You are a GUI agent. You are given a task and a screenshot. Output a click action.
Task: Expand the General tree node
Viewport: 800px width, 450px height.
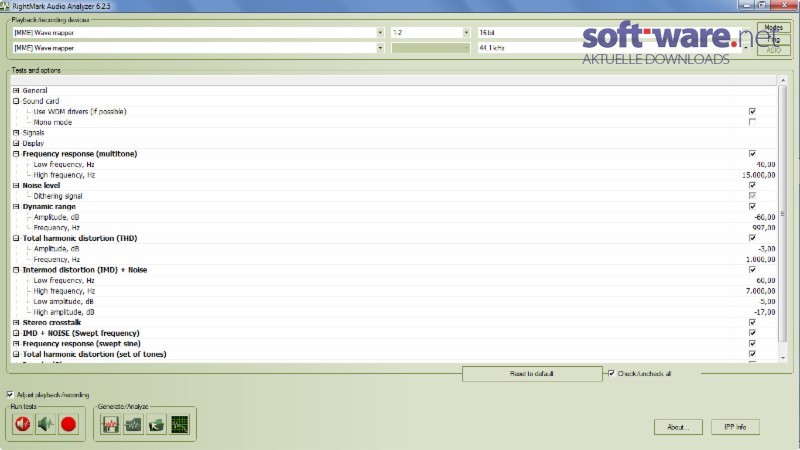point(16,90)
